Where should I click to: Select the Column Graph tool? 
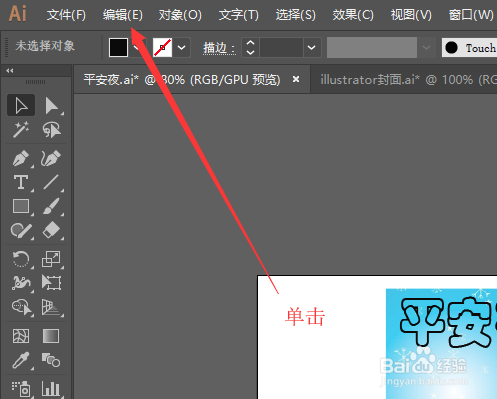[x=51, y=388]
